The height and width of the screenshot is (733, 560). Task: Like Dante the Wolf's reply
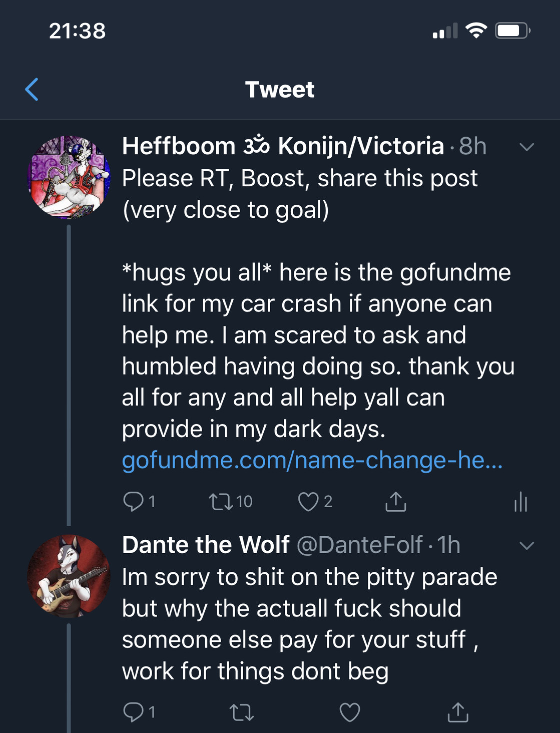(349, 712)
